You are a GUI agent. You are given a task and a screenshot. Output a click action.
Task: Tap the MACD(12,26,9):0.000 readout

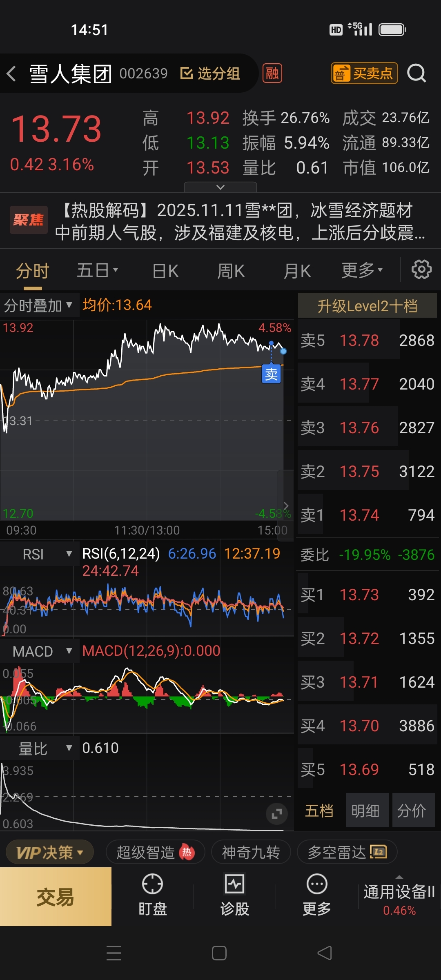151,651
